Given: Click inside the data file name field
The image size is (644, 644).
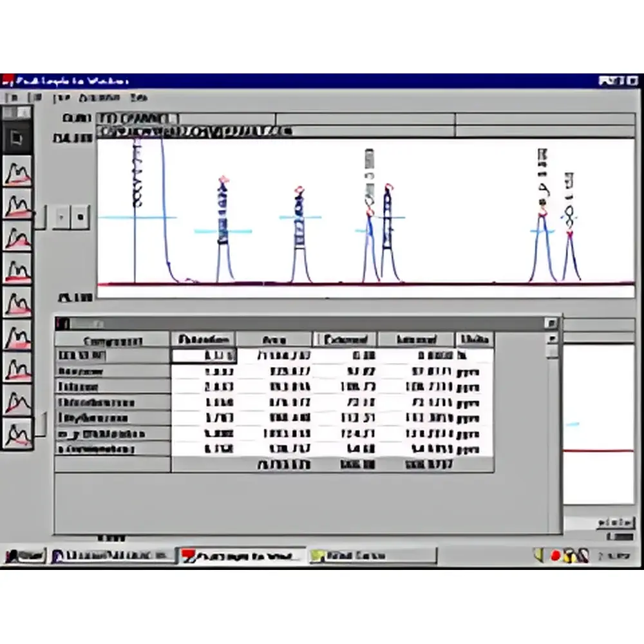Looking at the screenshot, I should [x=193, y=129].
